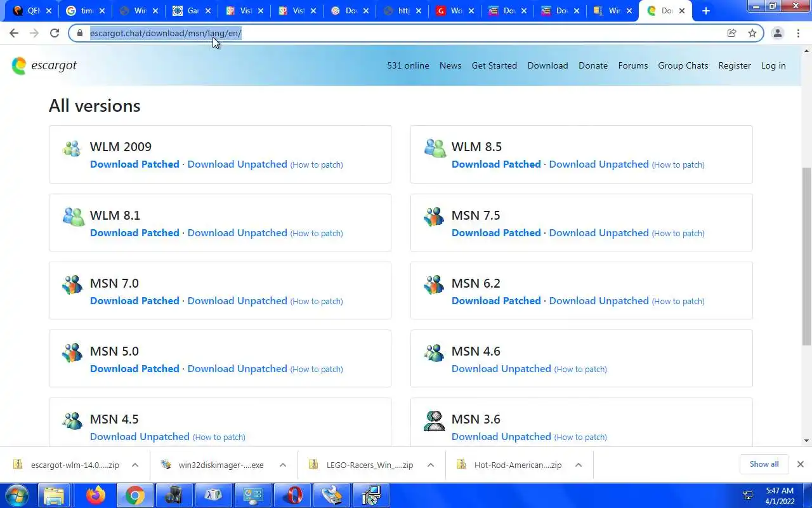Viewport: 812px width, 508px height.
Task: Click the escargot snail logo icon
Action: [19, 65]
